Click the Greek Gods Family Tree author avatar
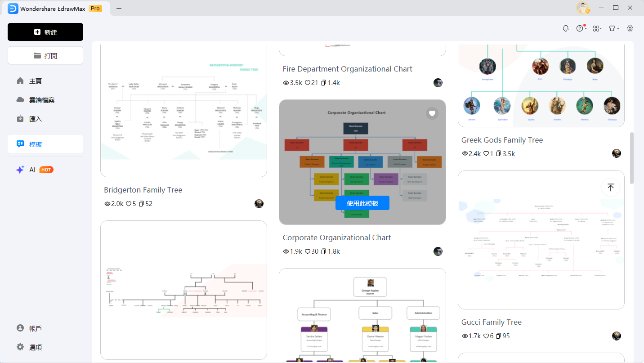This screenshot has width=644, height=363. tap(616, 153)
